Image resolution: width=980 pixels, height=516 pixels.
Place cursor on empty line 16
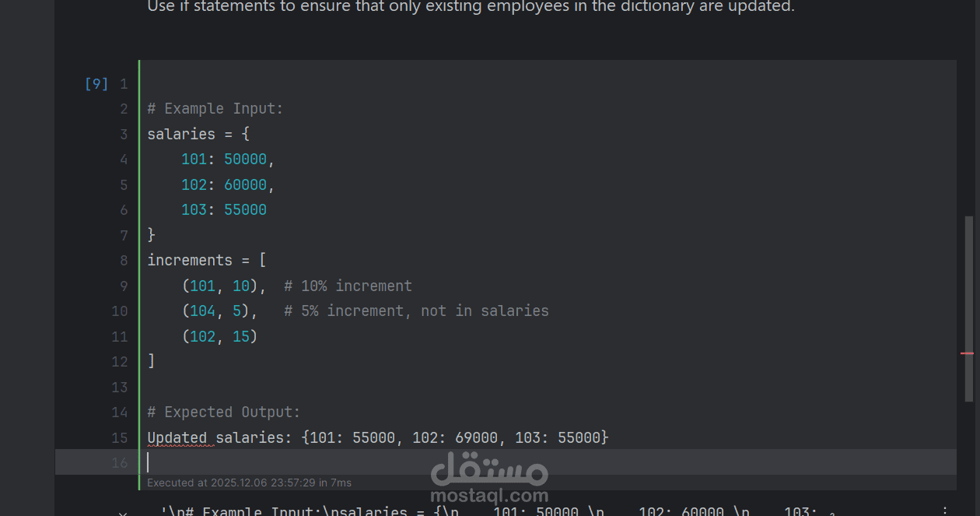pyautogui.click(x=506, y=462)
